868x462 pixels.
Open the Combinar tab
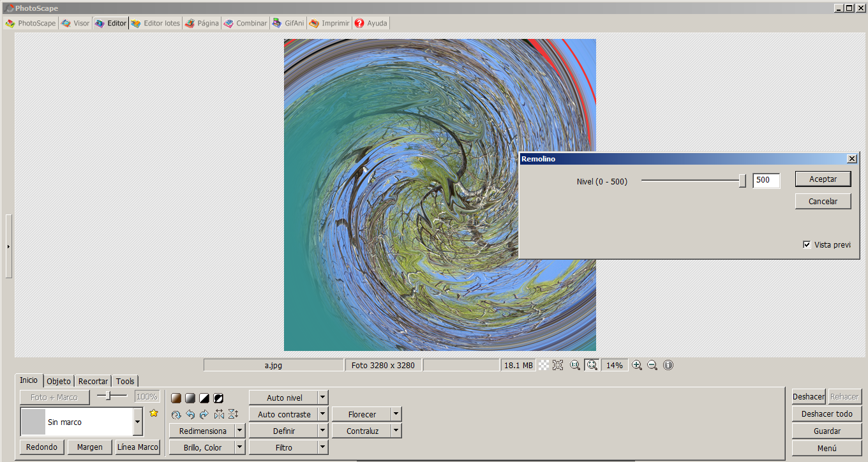coord(245,23)
